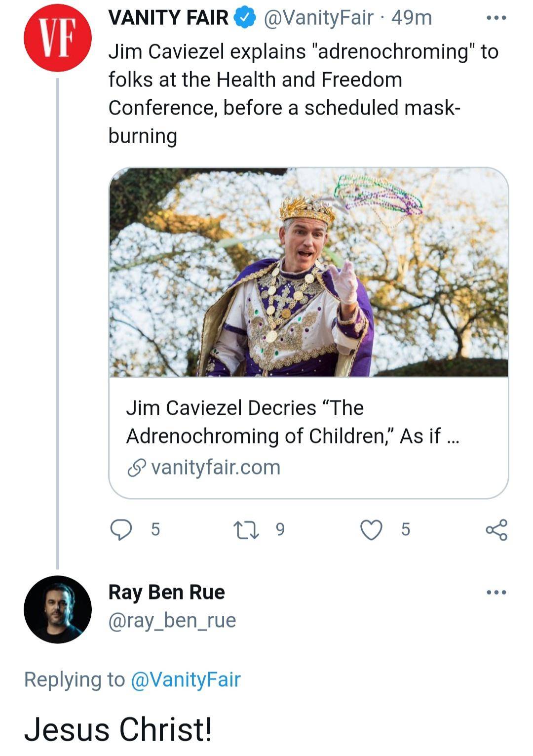533x756 pixels.
Task: Select the VANITY FAIR display name
Action: click(x=168, y=18)
